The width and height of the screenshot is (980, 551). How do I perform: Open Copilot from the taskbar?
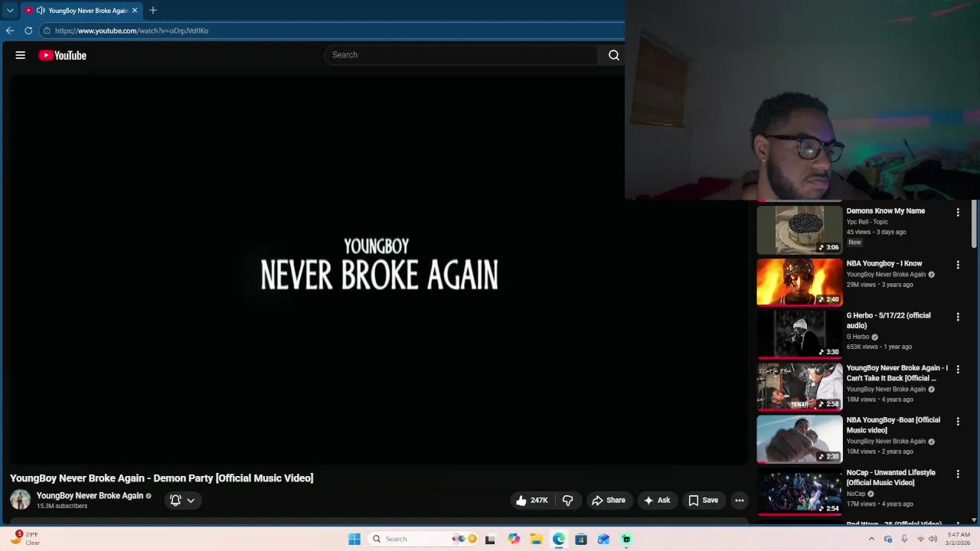(x=514, y=539)
